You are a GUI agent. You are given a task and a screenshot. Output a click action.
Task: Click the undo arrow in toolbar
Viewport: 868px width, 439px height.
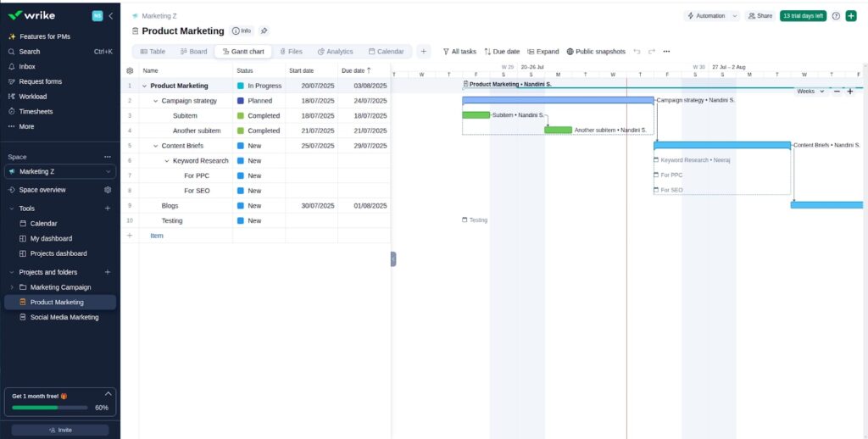(x=637, y=52)
